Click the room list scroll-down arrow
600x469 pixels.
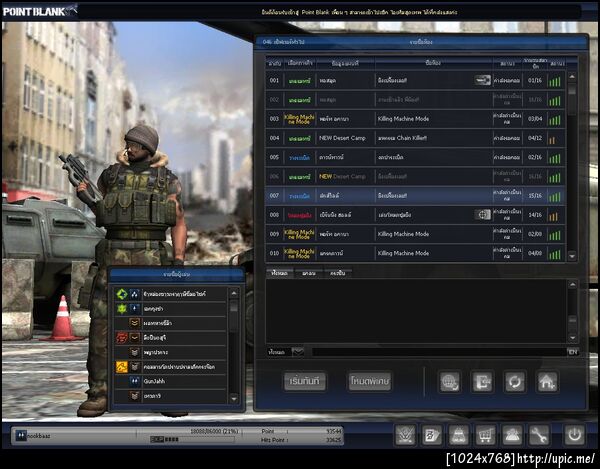pos(572,256)
